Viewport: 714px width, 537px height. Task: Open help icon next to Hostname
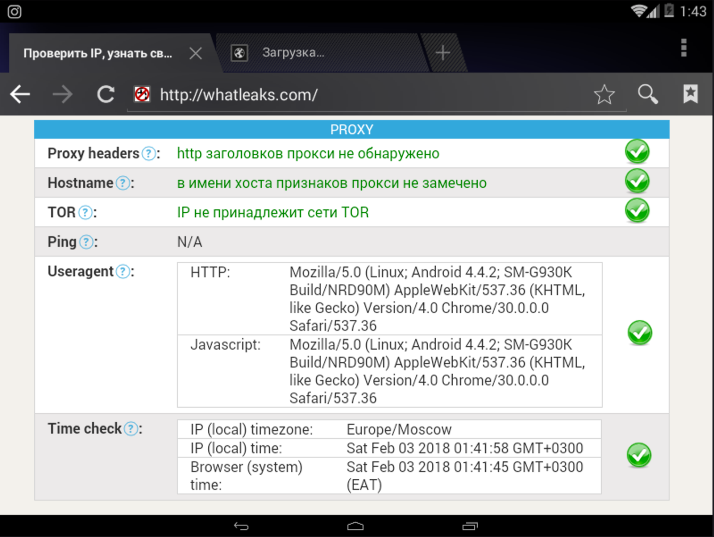(x=123, y=183)
